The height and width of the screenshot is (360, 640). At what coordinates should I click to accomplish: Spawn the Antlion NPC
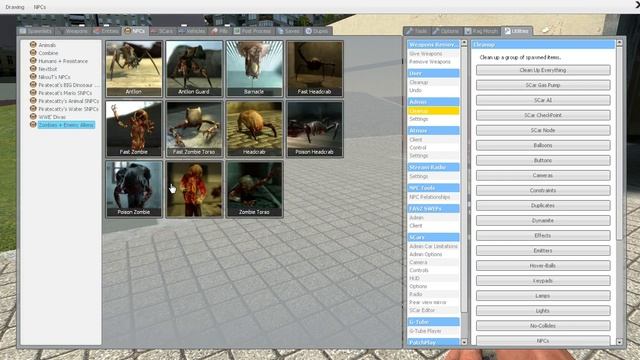click(134, 69)
